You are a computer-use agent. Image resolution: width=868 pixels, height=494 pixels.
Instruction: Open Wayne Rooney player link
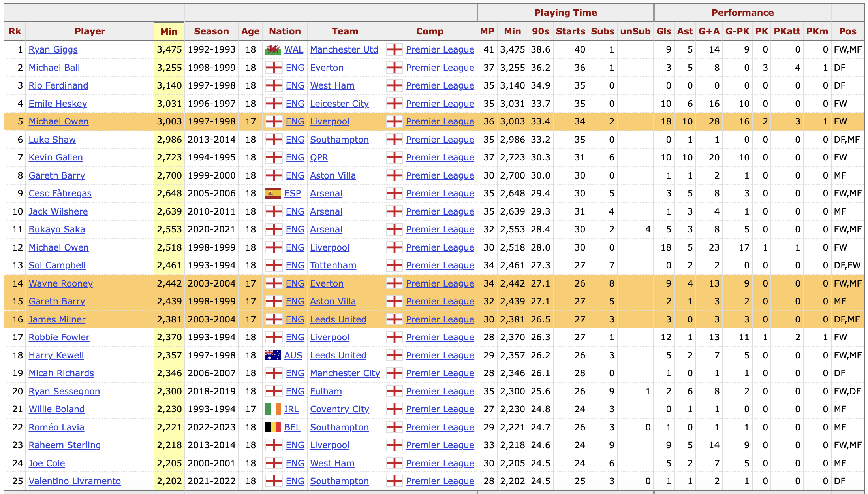click(x=60, y=284)
